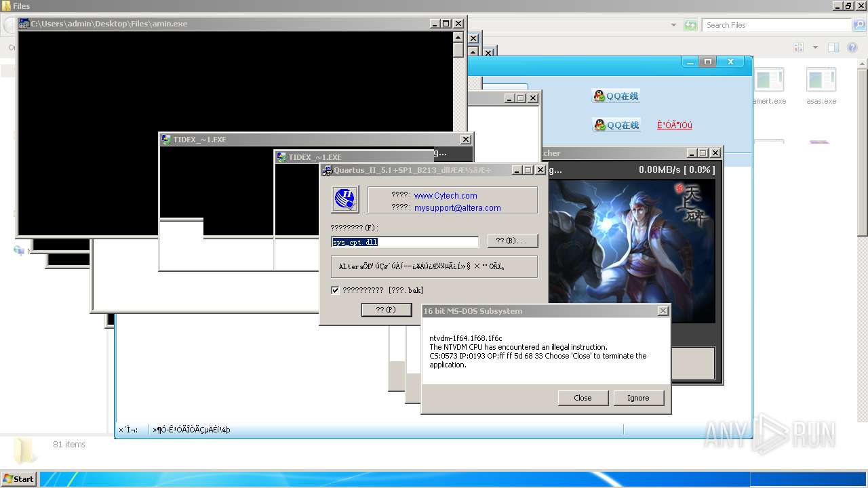Screen dimensions: 868x488
Task: Open the www.Cytech.com link
Action: point(445,195)
